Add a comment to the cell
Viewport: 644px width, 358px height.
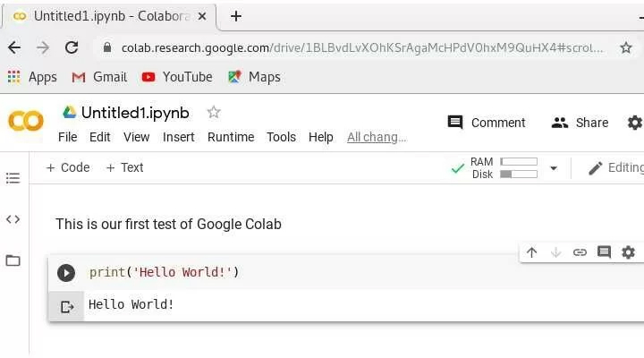click(604, 252)
